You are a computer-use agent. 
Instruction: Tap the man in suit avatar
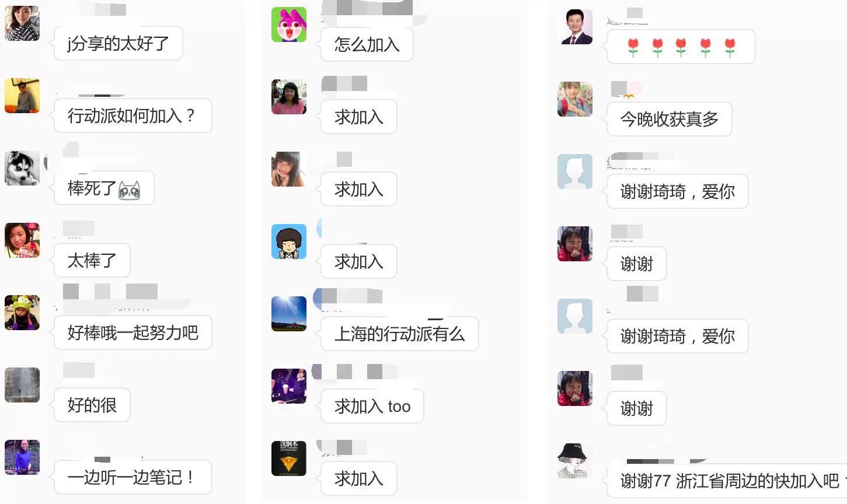[575, 27]
